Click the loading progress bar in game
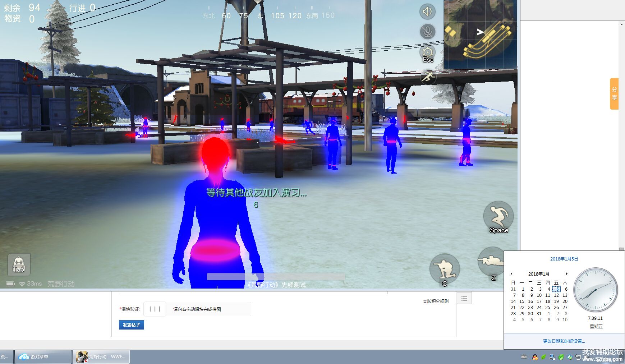The image size is (625, 364). [x=276, y=277]
